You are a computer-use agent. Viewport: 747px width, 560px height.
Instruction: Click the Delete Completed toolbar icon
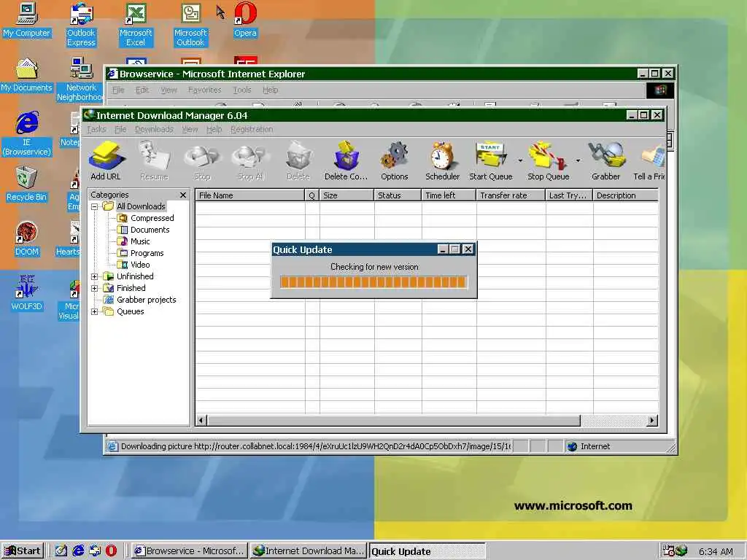click(346, 160)
